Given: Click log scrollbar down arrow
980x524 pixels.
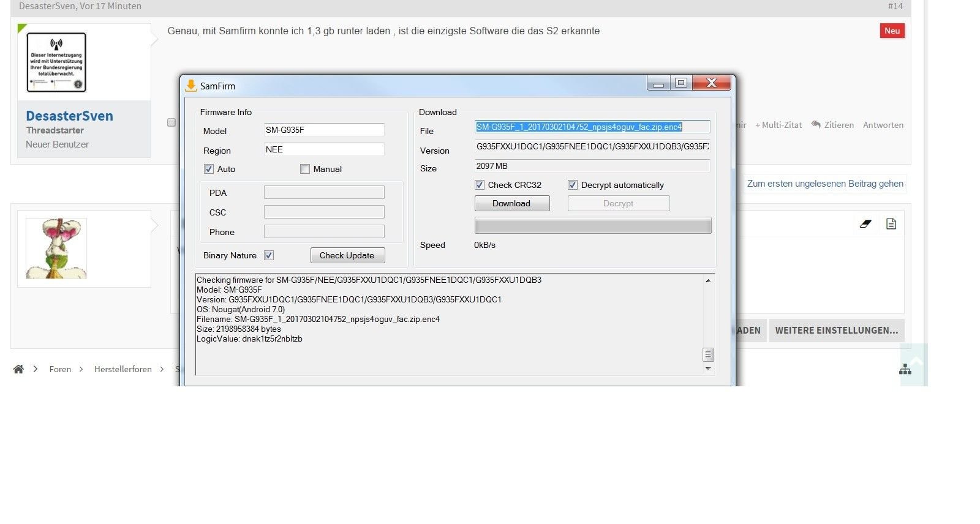Looking at the screenshot, I should (708, 369).
